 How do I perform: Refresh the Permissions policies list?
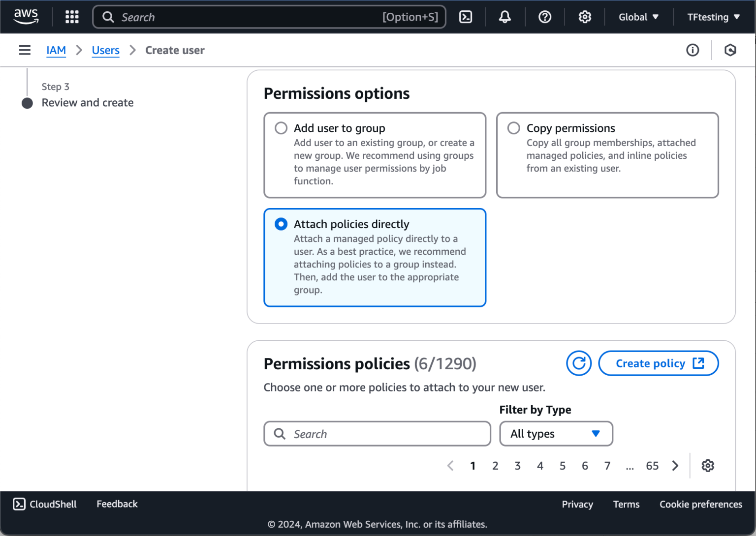pos(579,363)
